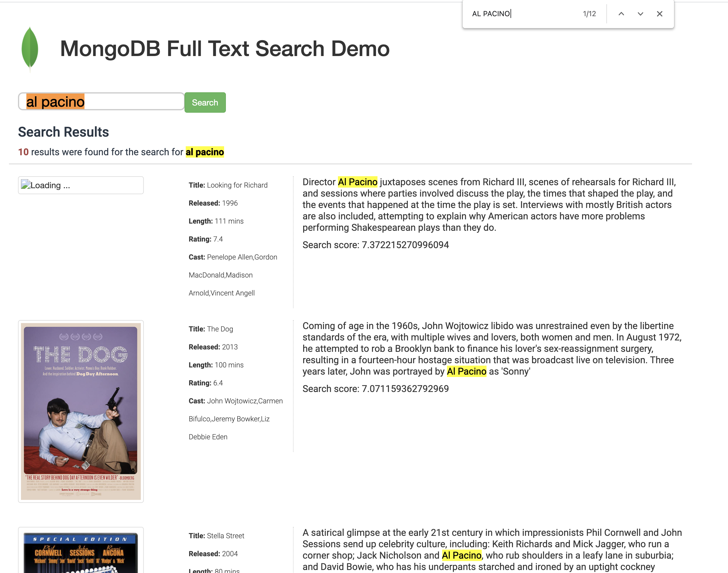Jump to previous find match arrow

point(621,14)
